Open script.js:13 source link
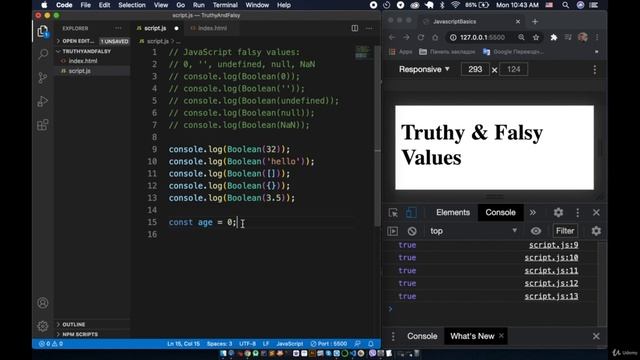 tap(551, 296)
